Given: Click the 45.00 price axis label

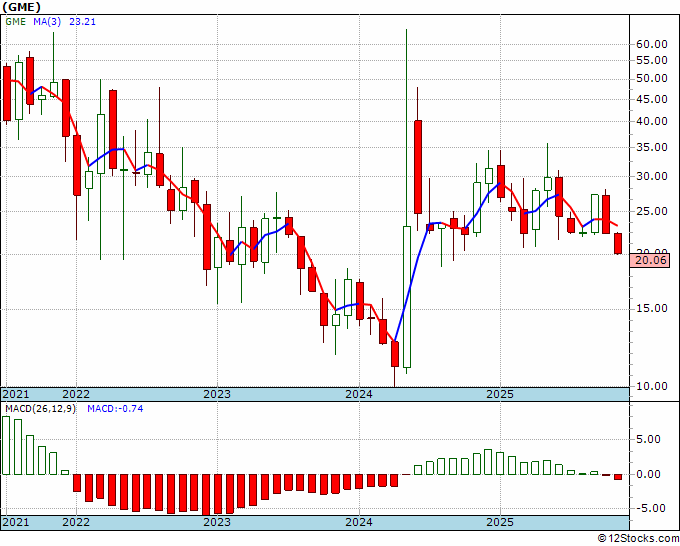Looking at the screenshot, I should click(651, 99).
